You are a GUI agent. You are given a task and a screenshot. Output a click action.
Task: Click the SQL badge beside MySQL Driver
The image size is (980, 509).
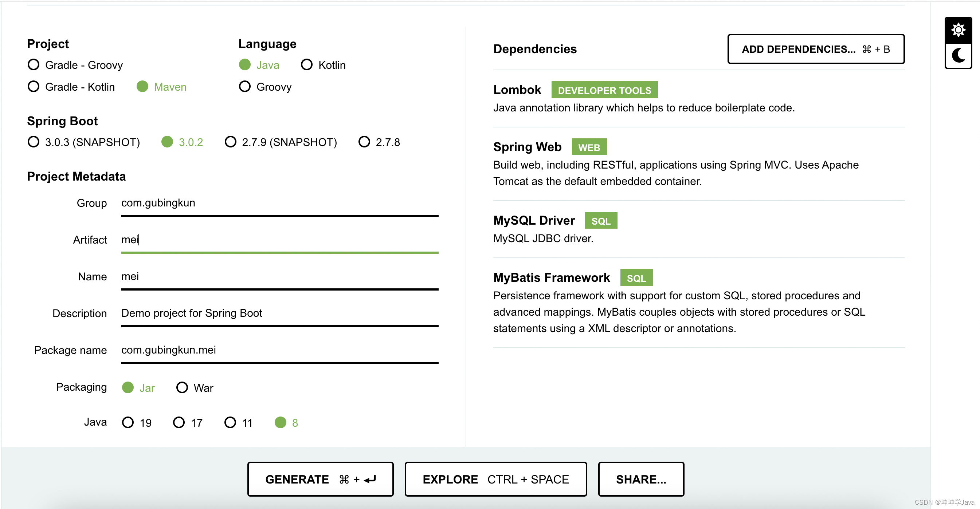[x=601, y=221]
